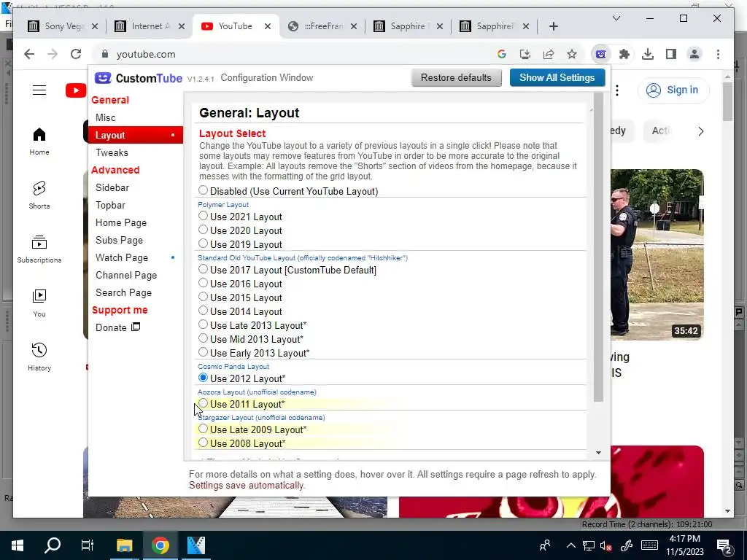747x560 pixels.
Task: Open Windows notification center
Action: 724,545
